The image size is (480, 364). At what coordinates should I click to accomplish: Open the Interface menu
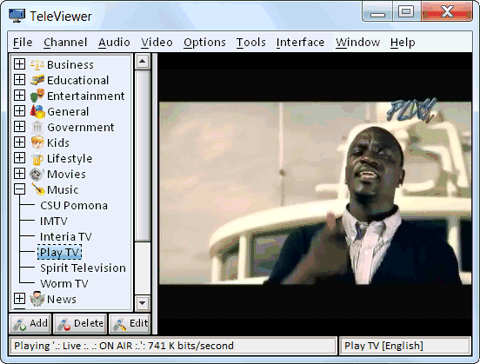point(300,42)
